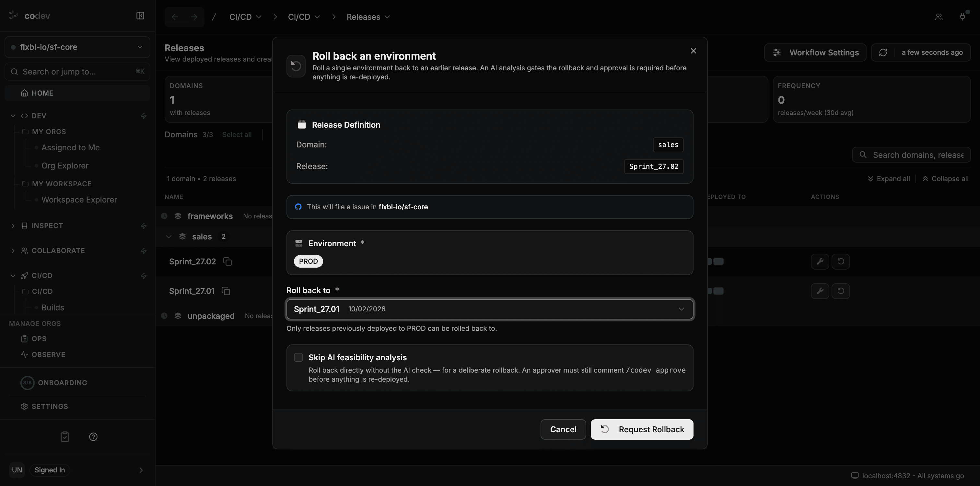Screen dimensions: 980x486
Task: Click the clock icon beside frameworks domain
Action: (164, 216)
